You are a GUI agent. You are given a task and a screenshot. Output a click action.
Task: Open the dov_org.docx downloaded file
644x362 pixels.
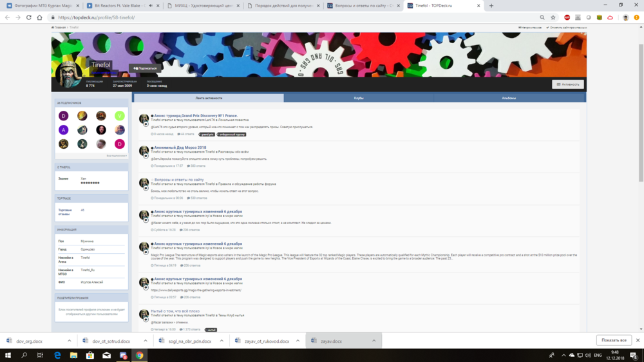click(x=29, y=341)
